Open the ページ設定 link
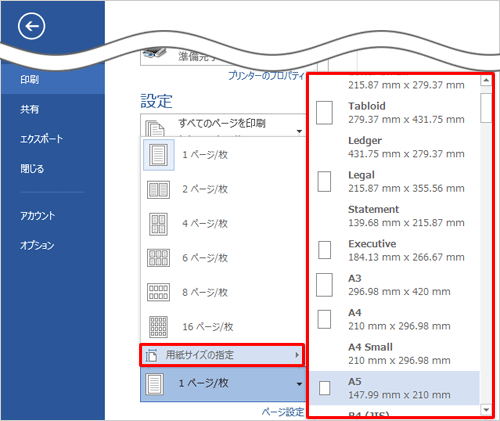Image resolution: width=500 pixels, height=421 pixels. click(283, 412)
